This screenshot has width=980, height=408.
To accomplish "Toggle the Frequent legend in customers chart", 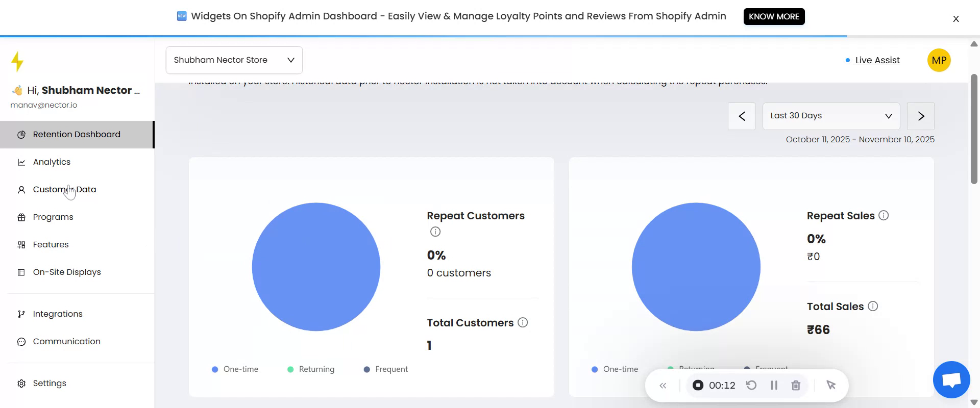I will [x=386, y=369].
